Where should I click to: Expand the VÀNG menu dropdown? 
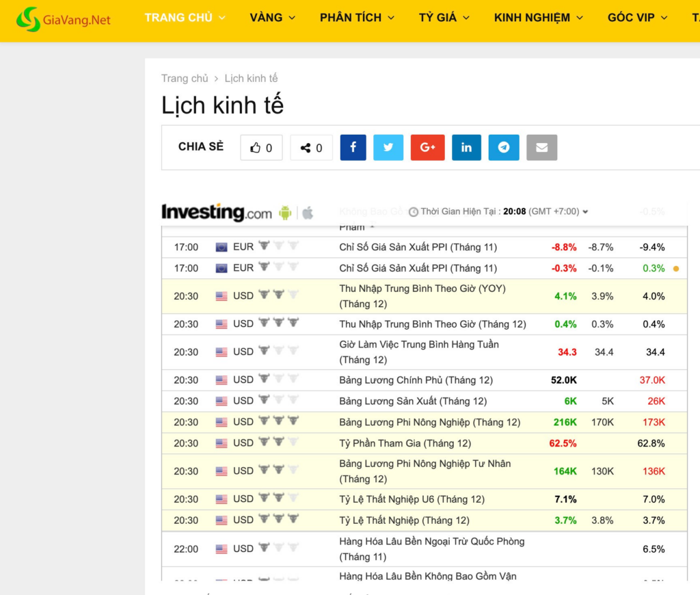pos(273,18)
